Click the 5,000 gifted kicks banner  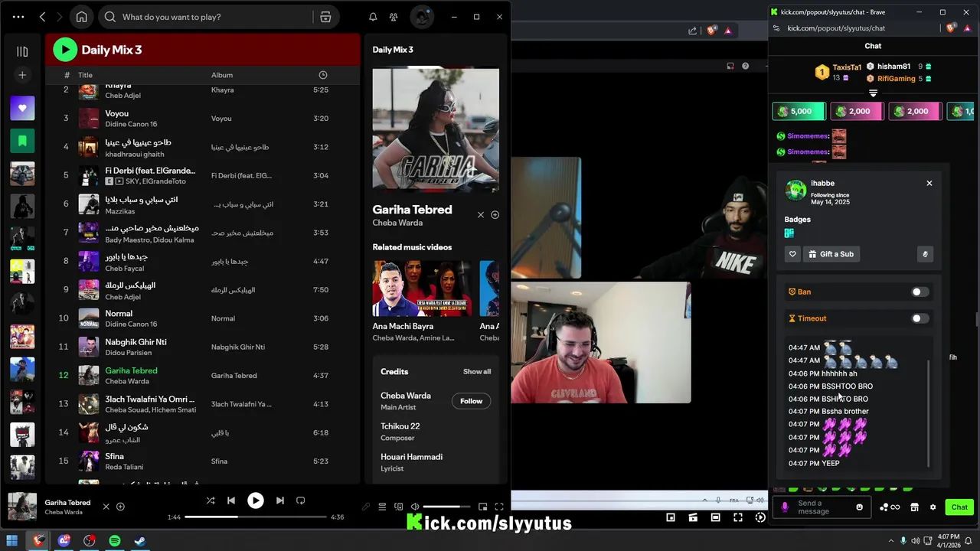point(799,111)
